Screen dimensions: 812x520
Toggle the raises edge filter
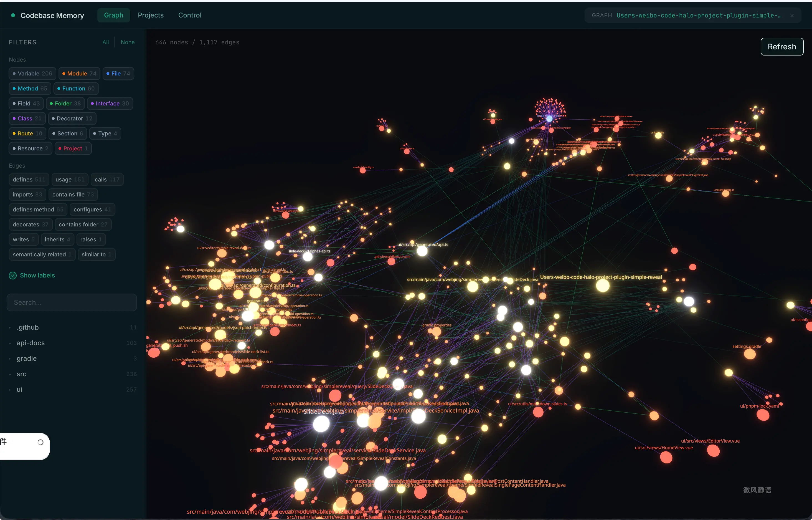91,239
